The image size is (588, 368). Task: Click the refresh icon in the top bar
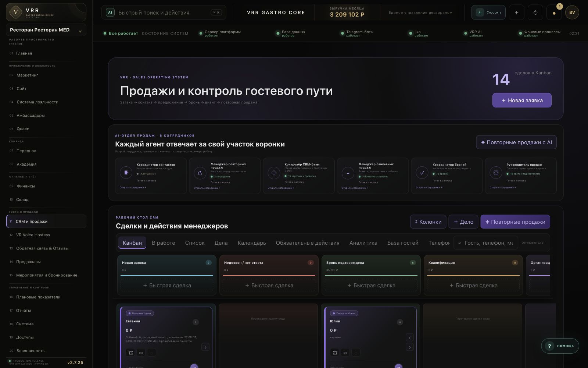(x=535, y=13)
